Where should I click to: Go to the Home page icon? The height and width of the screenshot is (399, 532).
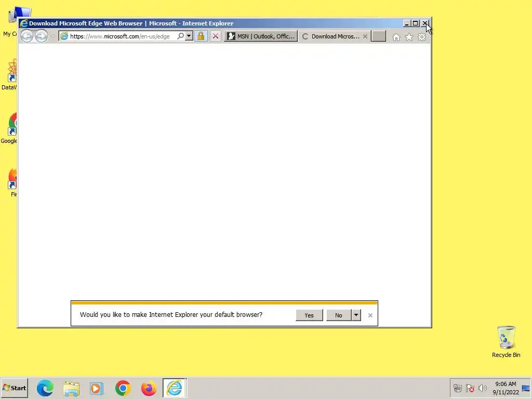[x=396, y=37]
